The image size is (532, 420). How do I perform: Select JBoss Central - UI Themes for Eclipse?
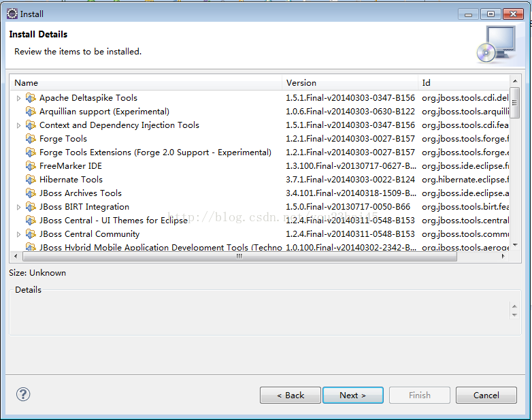(260, 221)
